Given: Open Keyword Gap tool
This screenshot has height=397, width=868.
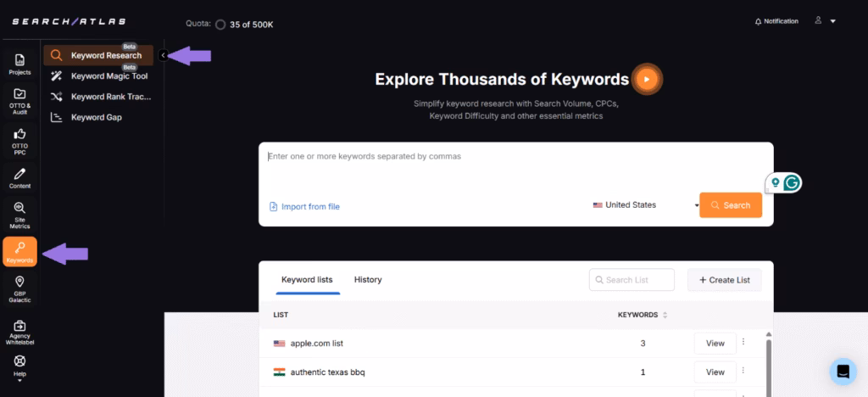Looking at the screenshot, I should 98,117.
